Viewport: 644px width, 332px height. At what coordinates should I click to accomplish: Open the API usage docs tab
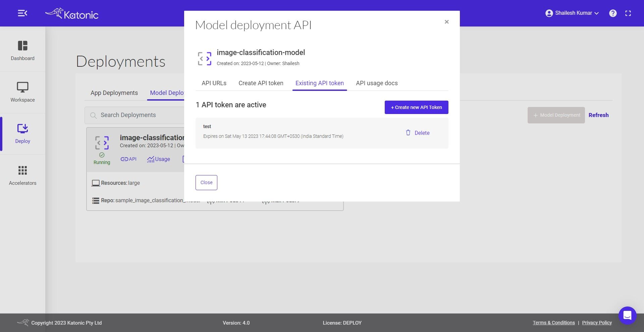[377, 83]
